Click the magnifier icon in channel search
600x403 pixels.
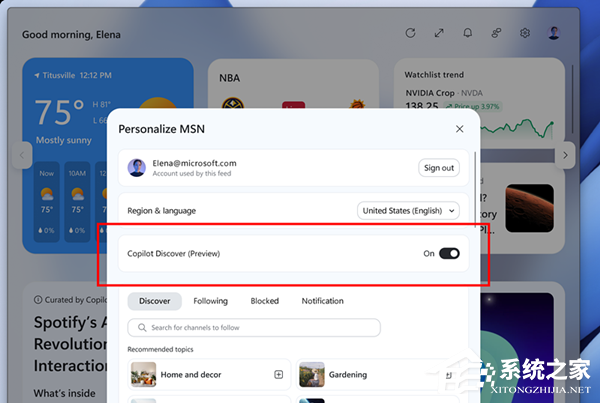[x=142, y=328]
